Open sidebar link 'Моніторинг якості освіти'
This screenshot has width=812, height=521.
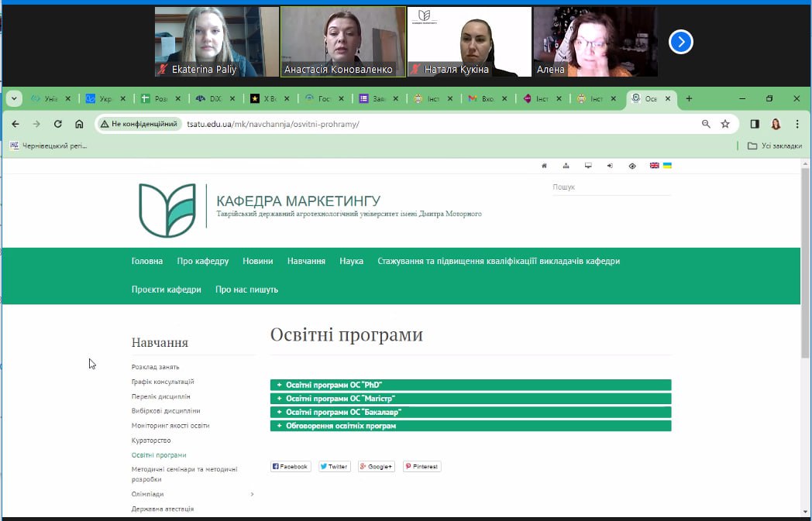(x=170, y=426)
